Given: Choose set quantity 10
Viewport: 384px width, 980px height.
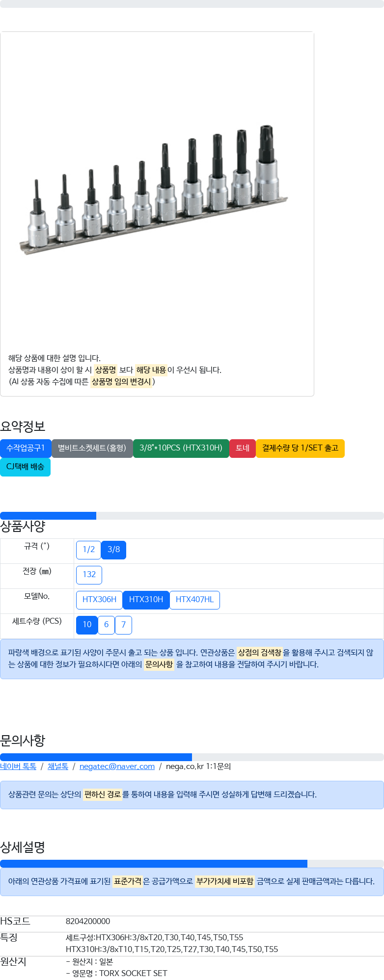Looking at the screenshot, I should [x=87, y=625].
